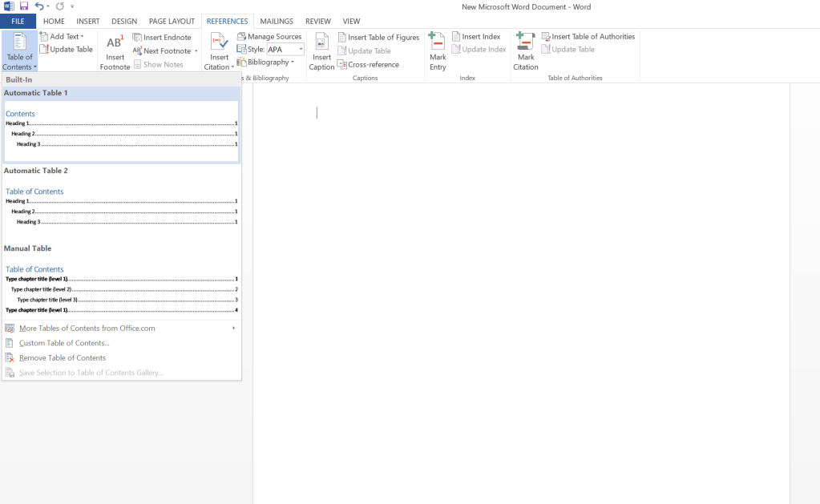Open the File menu tab

click(18, 22)
